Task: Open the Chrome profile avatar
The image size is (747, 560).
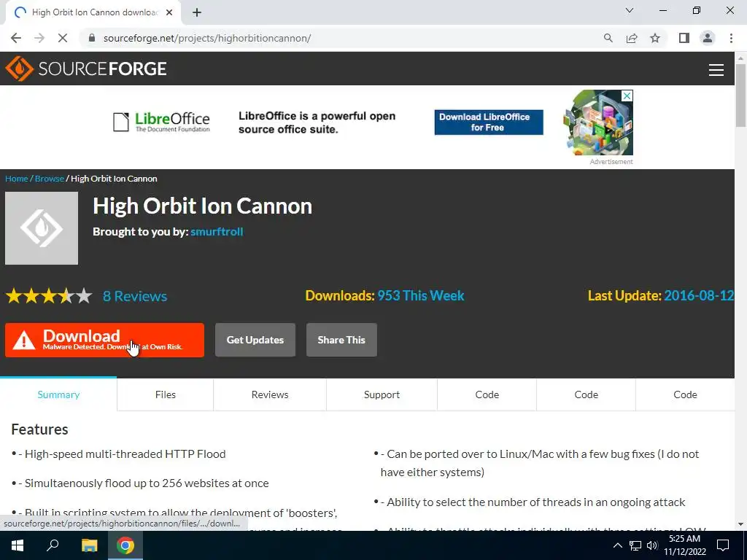Action: [x=708, y=38]
